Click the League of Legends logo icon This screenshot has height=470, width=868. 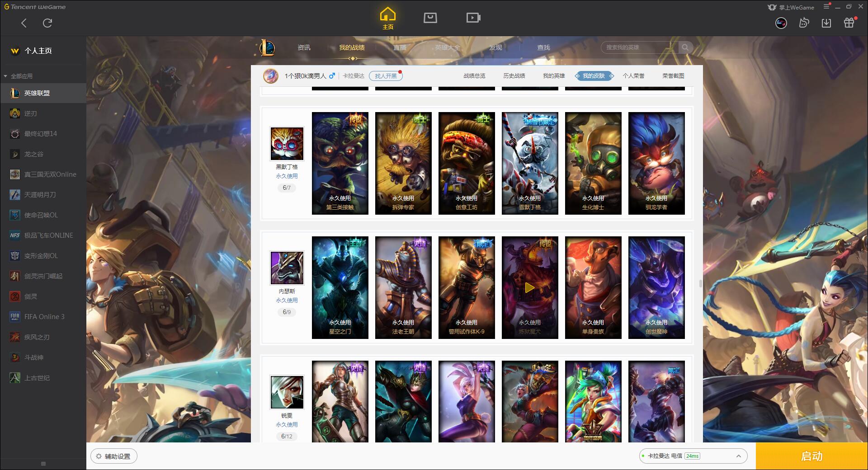pos(267,47)
